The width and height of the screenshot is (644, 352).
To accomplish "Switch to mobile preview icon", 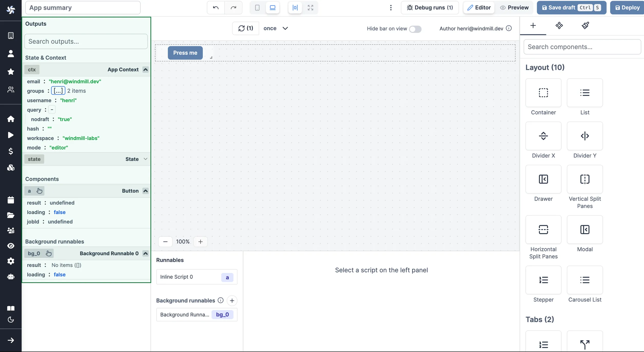I will [257, 7].
